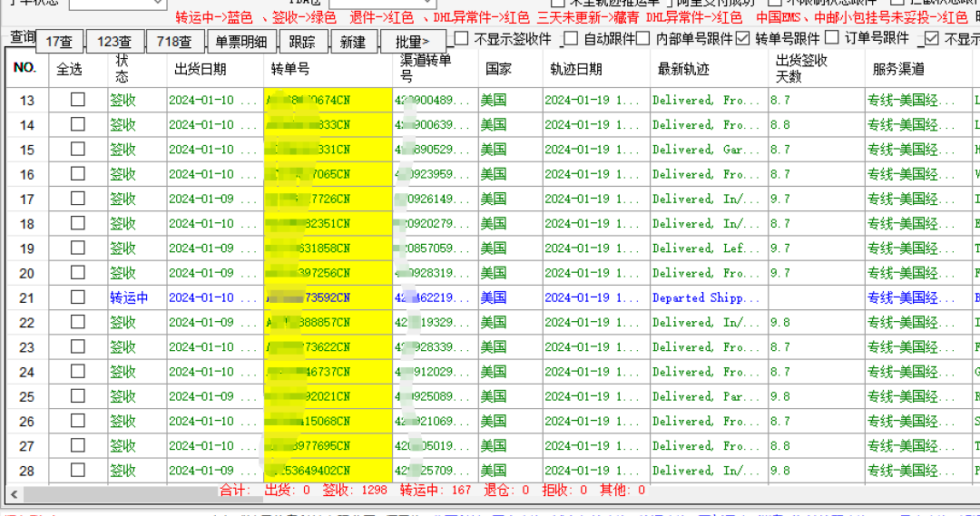
Task: Open 单票明细 single ticket details
Action: coord(241,42)
